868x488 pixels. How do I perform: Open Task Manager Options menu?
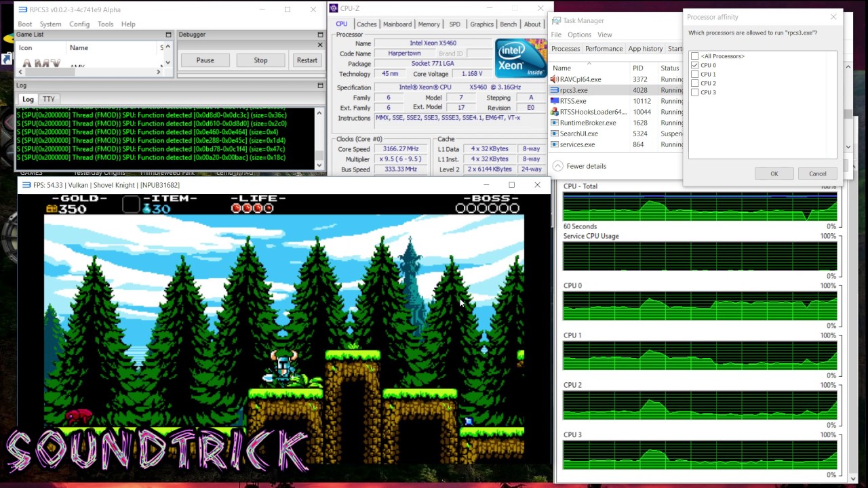(x=579, y=35)
